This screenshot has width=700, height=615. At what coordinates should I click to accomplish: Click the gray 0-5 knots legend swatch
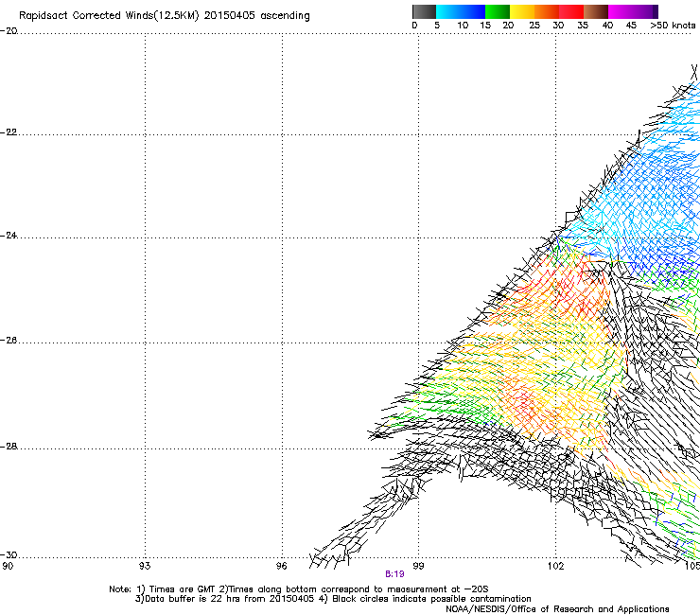pos(424,11)
